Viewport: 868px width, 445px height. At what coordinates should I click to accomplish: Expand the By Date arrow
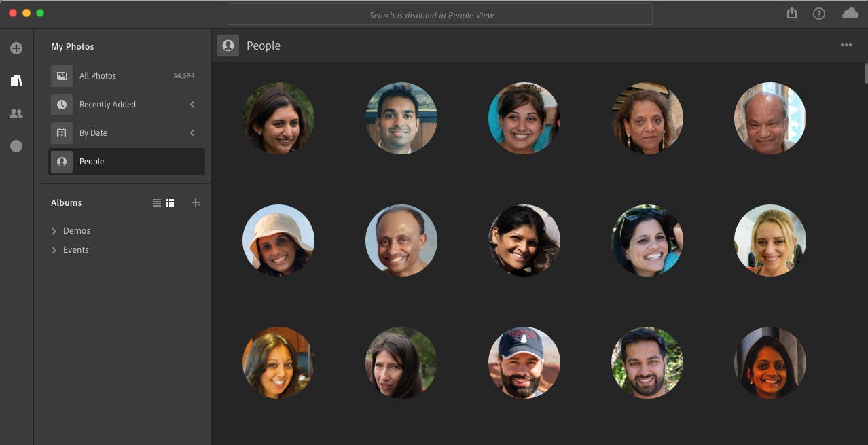point(192,132)
